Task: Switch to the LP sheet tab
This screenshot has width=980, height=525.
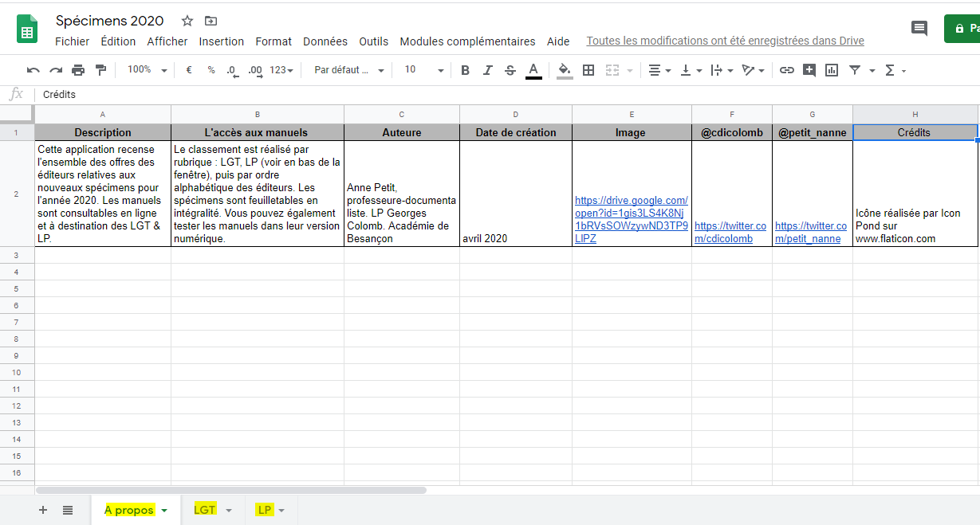Action: (265, 510)
